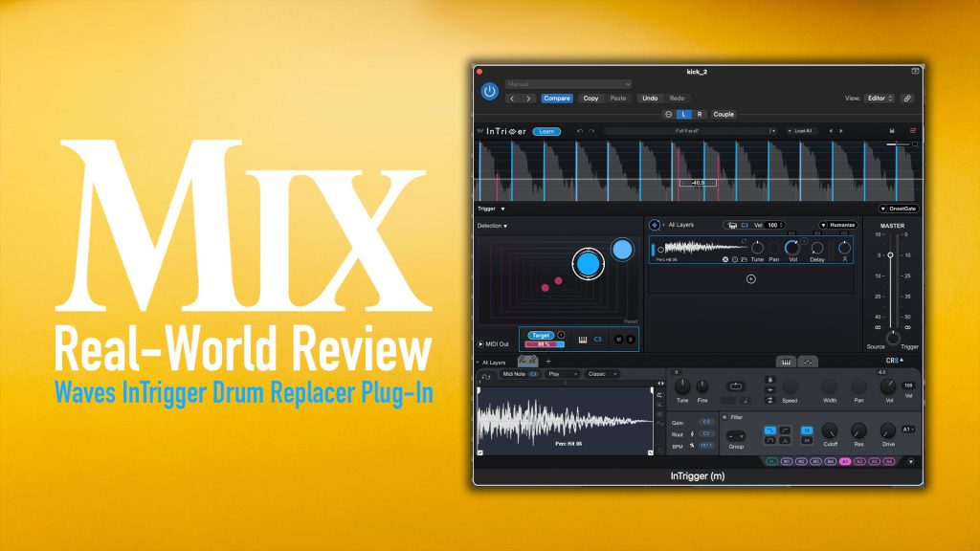The image size is (980, 551).
Task: Click the Master fader handle
Action: 890,255
